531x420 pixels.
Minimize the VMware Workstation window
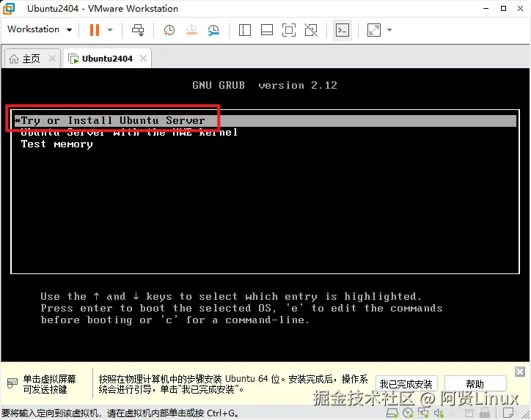486,9
